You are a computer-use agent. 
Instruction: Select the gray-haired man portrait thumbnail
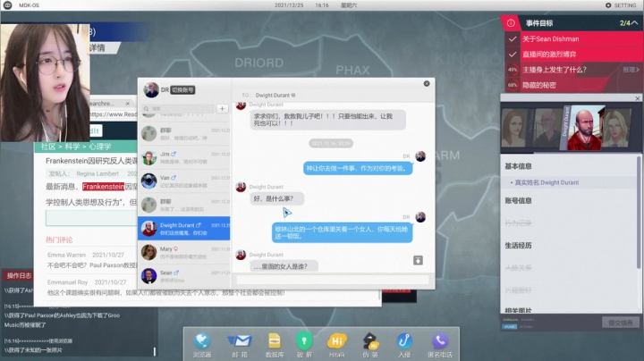(547, 128)
